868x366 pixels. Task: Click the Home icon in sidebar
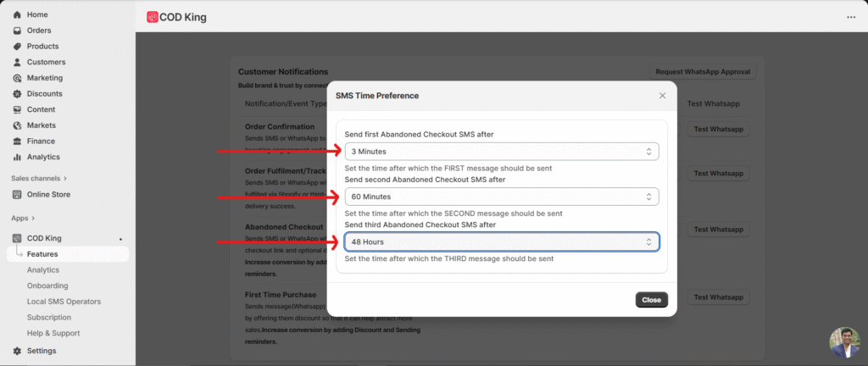(x=18, y=14)
